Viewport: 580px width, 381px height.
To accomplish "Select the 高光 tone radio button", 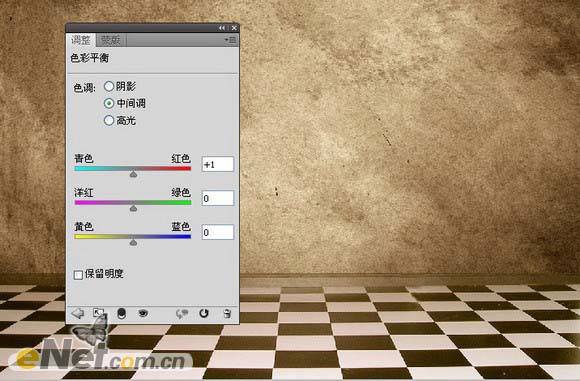I will (109, 120).
